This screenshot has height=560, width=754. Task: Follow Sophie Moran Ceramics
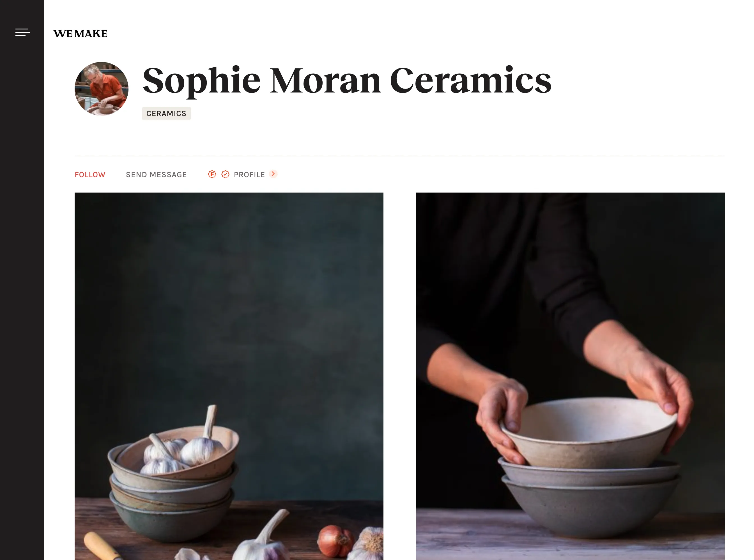pyautogui.click(x=90, y=175)
